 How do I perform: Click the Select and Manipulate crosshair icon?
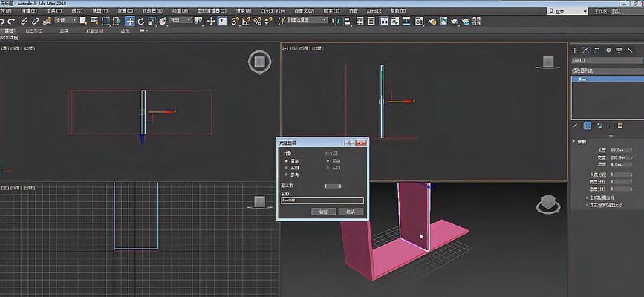211,21
